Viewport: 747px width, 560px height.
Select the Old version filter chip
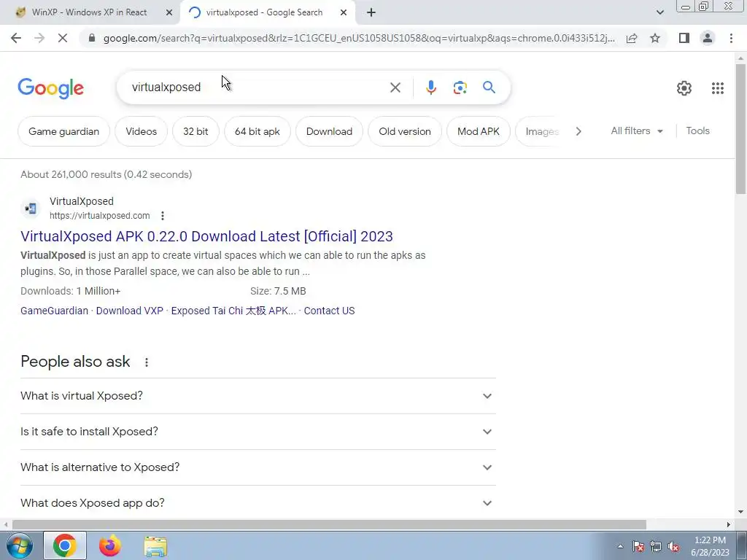(404, 131)
